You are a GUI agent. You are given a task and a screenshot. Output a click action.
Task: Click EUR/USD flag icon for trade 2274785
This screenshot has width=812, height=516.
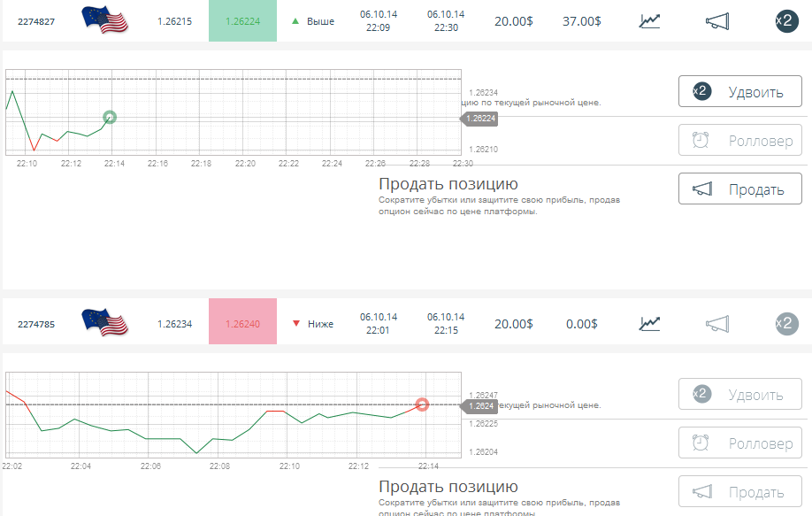coord(104,323)
